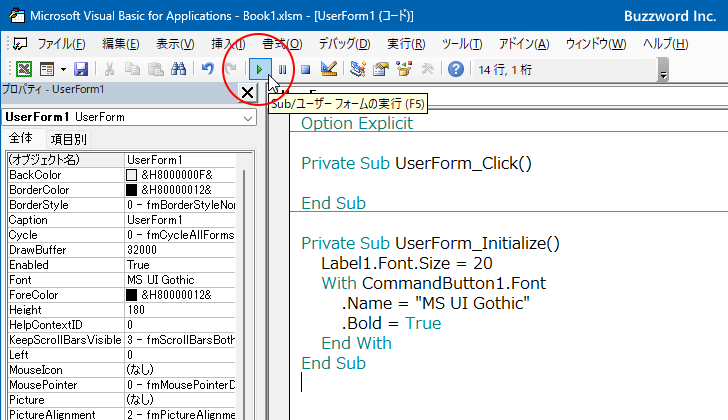The height and width of the screenshot is (420, 728).
Task: Open the ファイル(F) menu
Action: tap(61, 44)
